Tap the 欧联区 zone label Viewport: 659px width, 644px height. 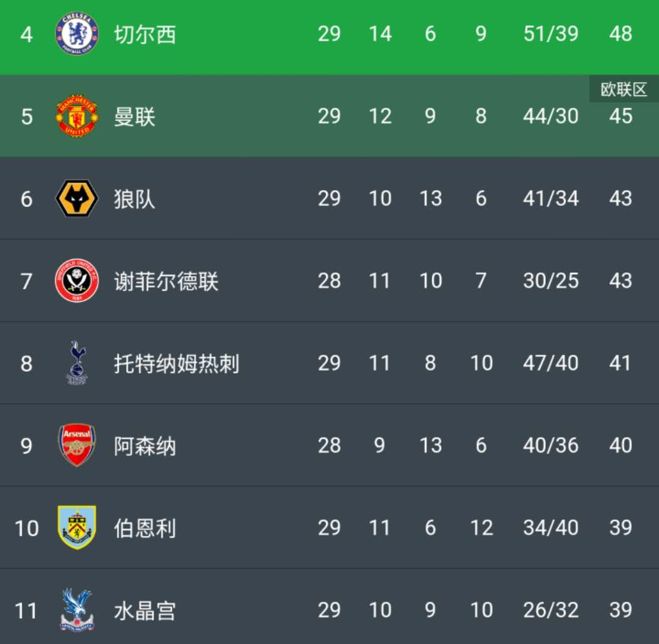click(624, 89)
